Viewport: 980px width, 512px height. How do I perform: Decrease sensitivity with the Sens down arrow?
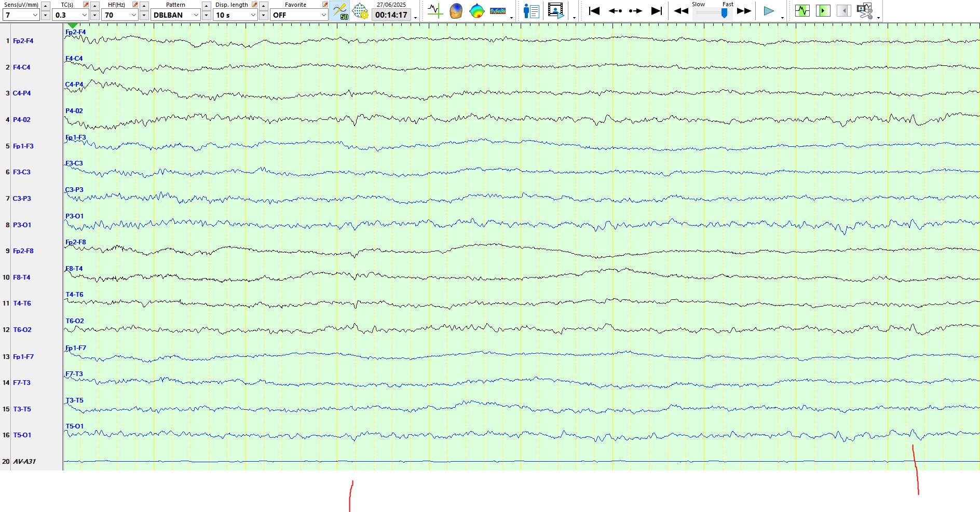[x=45, y=16]
